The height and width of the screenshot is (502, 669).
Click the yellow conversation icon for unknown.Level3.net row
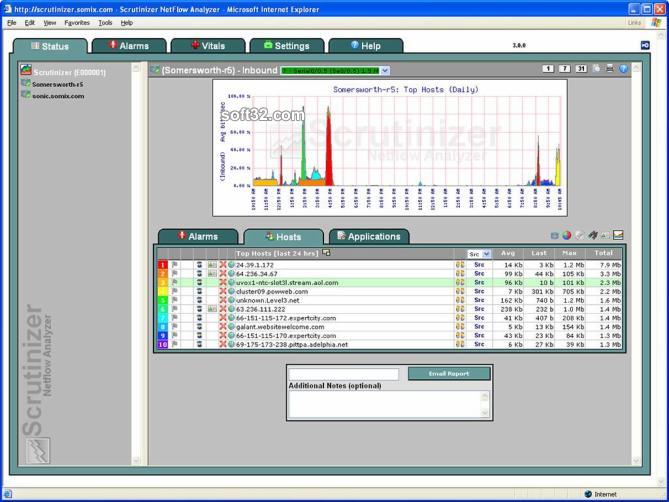pyautogui.click(x=460, y=300)
